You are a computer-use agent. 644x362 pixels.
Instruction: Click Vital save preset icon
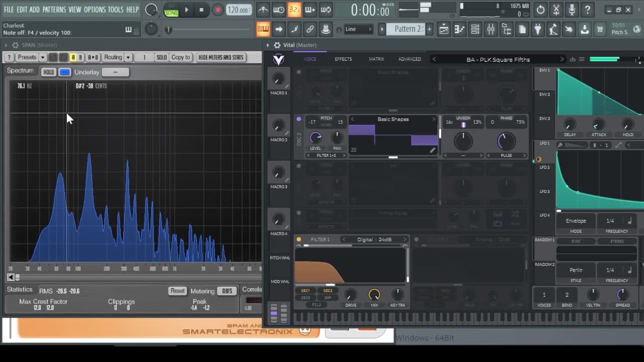[x=573, y=59]
